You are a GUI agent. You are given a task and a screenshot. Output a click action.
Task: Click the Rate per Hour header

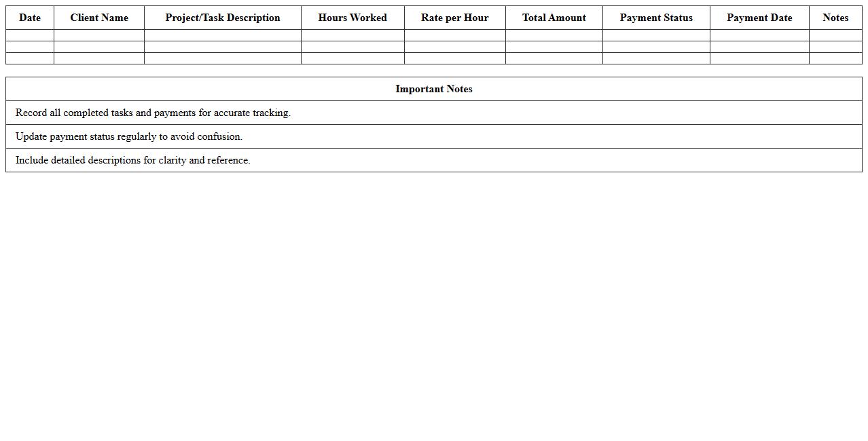point(454,18)
